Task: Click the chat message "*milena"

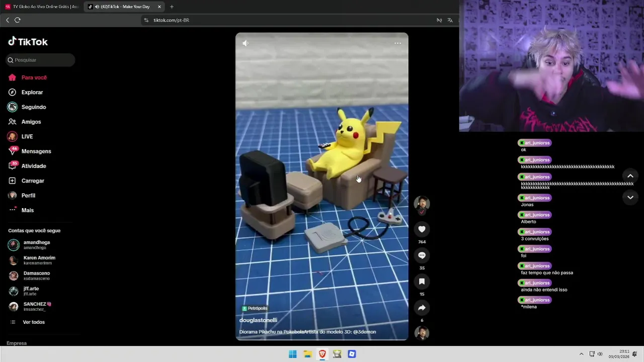Action: [529, 307]
